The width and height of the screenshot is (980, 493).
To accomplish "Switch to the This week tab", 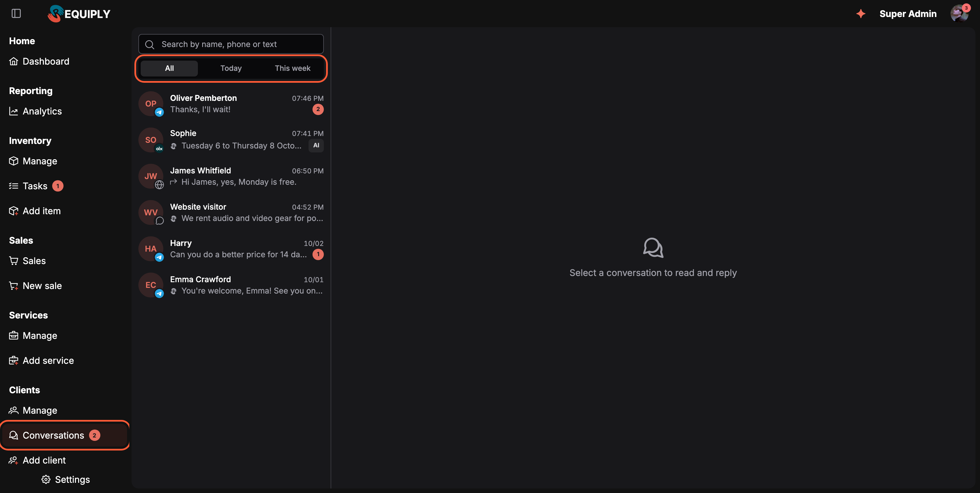I will [x=293, y=68].
